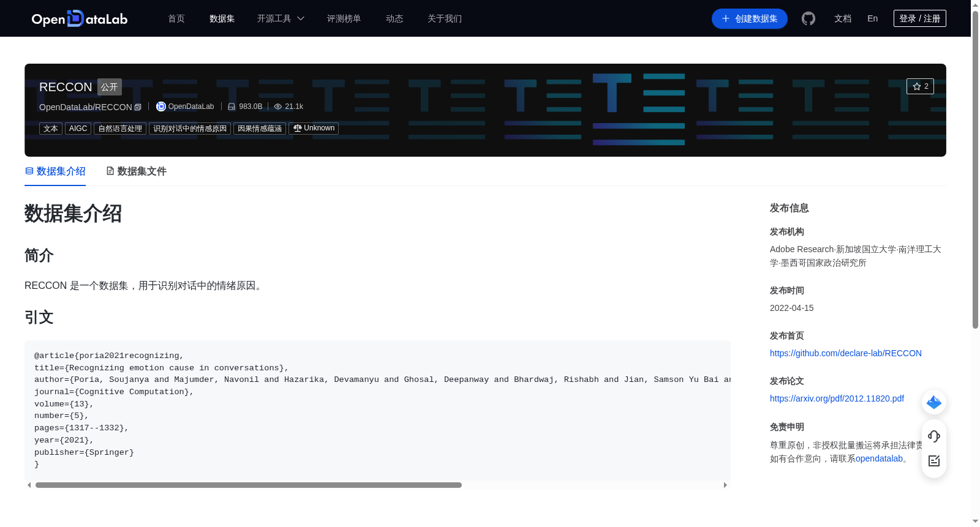Viewport: 980px width, 527px height.
Task: Click the RECCON dataset title
Action: click(66, 87)
